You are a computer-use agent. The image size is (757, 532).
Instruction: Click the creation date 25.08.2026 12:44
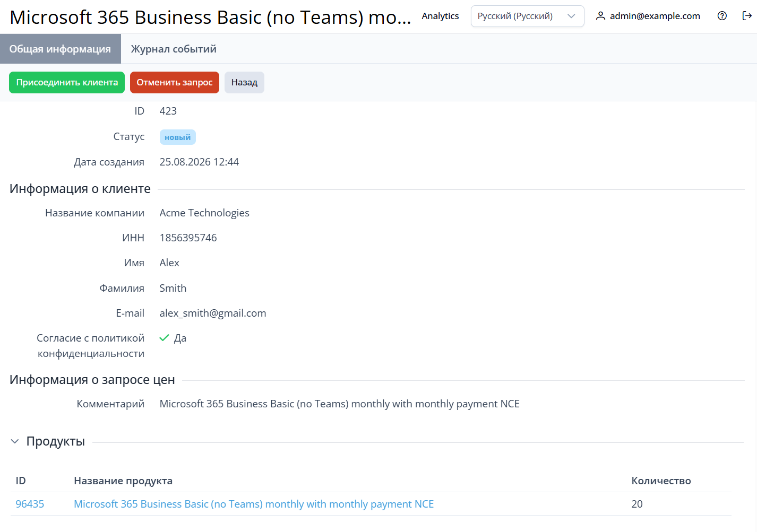point(199,162)
